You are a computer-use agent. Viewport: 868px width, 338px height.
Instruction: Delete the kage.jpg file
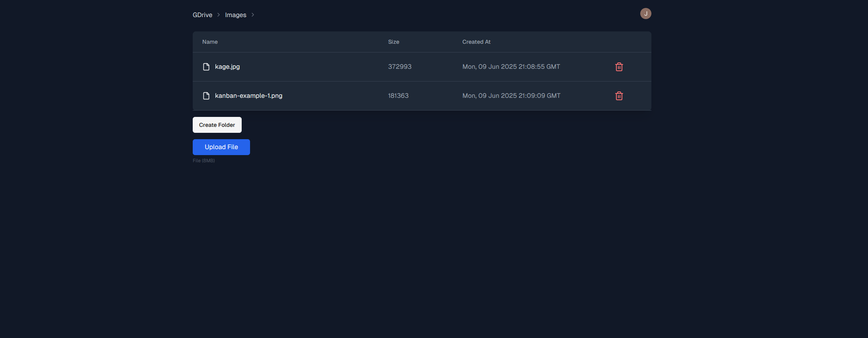[x=619, y=67]
